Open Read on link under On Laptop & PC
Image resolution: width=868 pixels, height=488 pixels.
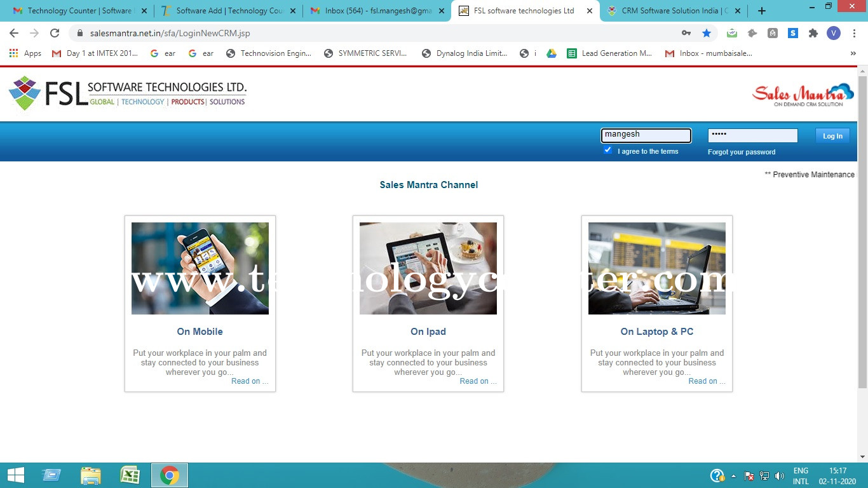click(707, 381)
